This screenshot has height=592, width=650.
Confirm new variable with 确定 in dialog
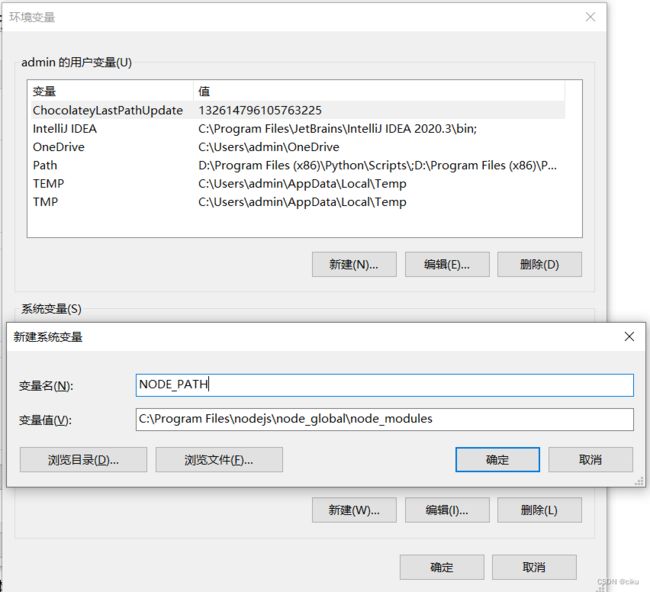(497, 459)
